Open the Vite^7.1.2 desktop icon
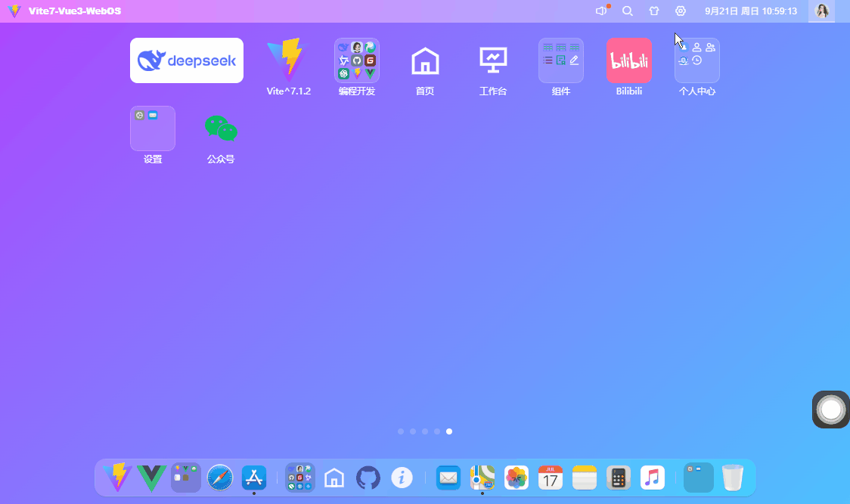 tap(288, 60)
